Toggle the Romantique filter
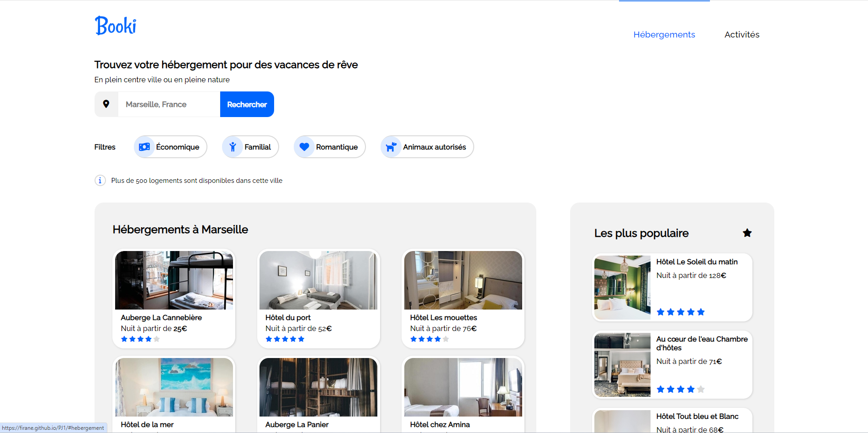868x433 pixels. click(x=330, y=147)
